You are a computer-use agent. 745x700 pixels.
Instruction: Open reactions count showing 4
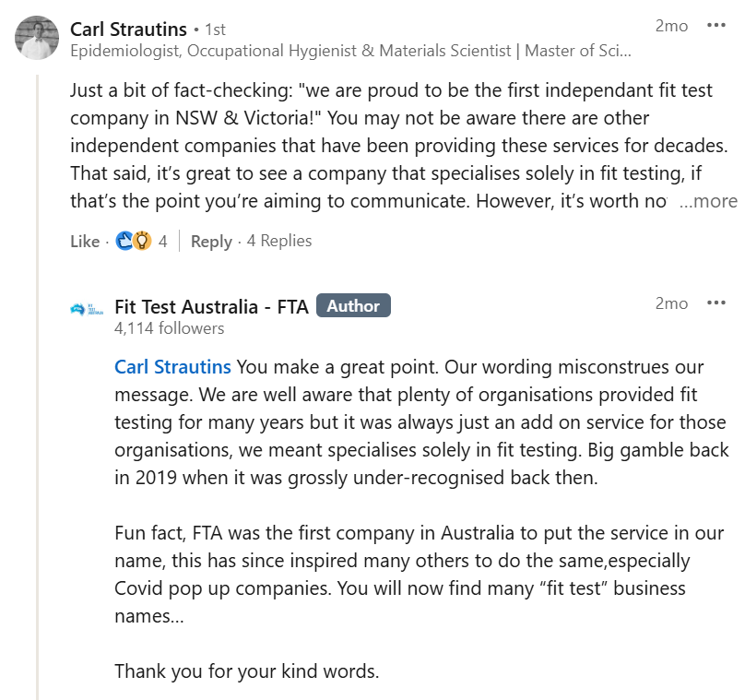pyautogui.click(x=162, y=242)
